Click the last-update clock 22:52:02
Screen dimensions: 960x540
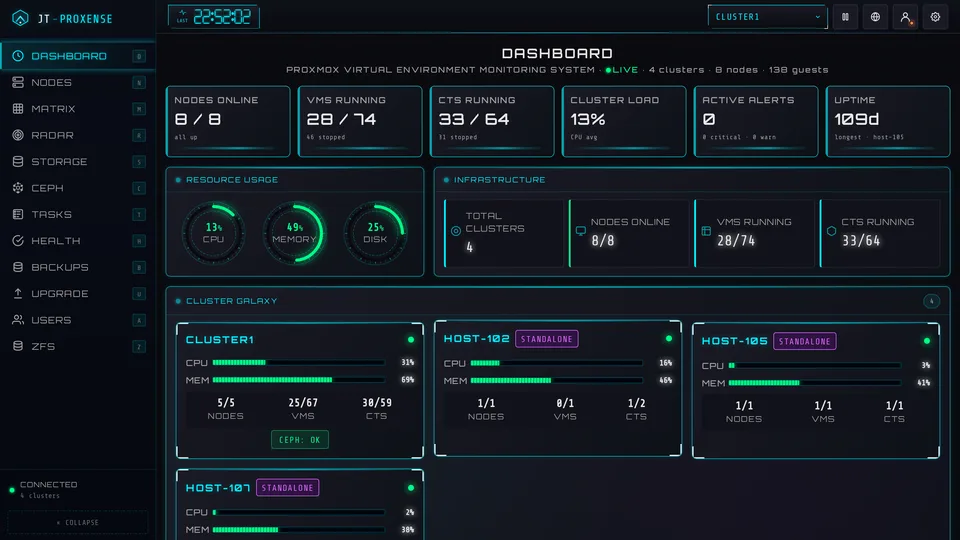tap(214, 17)
